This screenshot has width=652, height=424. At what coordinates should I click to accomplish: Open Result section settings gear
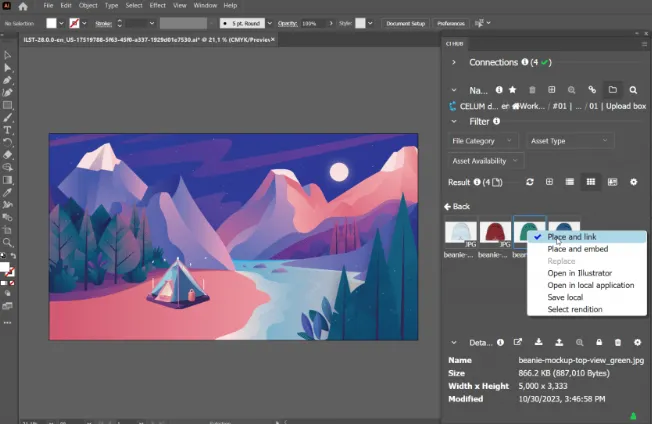[633, 182]
